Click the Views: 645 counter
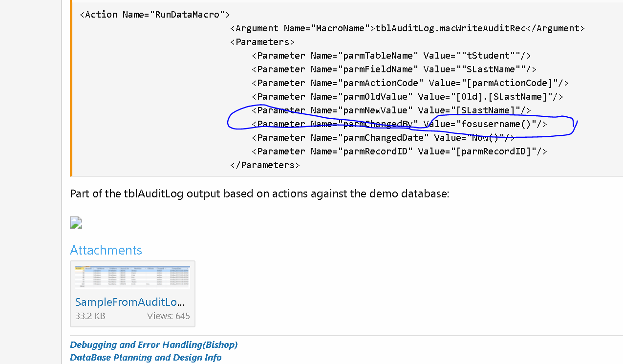The image size is (623, 364). [x=169, y=316]
